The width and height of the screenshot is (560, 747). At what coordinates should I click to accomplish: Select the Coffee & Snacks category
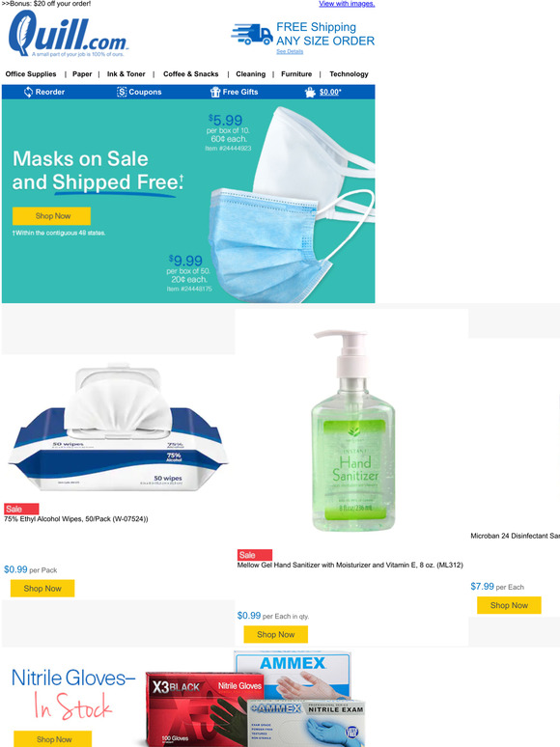[x=190, y=74]
